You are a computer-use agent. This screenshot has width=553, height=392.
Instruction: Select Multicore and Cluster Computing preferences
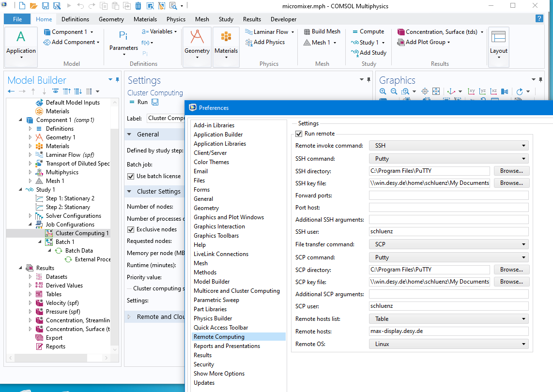[236, 291]
